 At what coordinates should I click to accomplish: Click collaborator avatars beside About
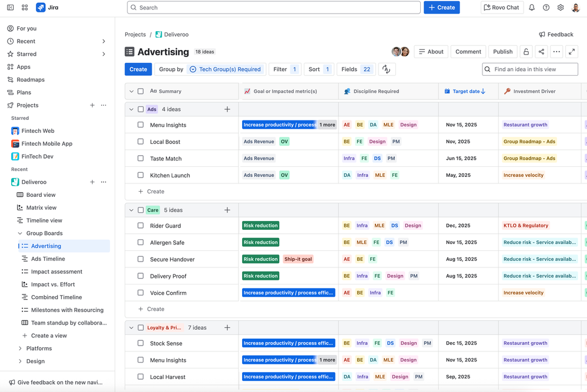coord(401,52)
